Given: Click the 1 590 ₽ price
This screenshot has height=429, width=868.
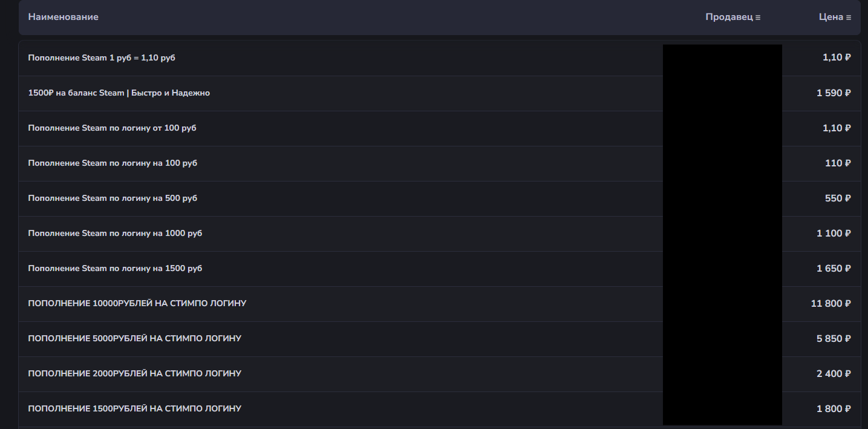Looking at the screenshot, I should tap(834, 93).
